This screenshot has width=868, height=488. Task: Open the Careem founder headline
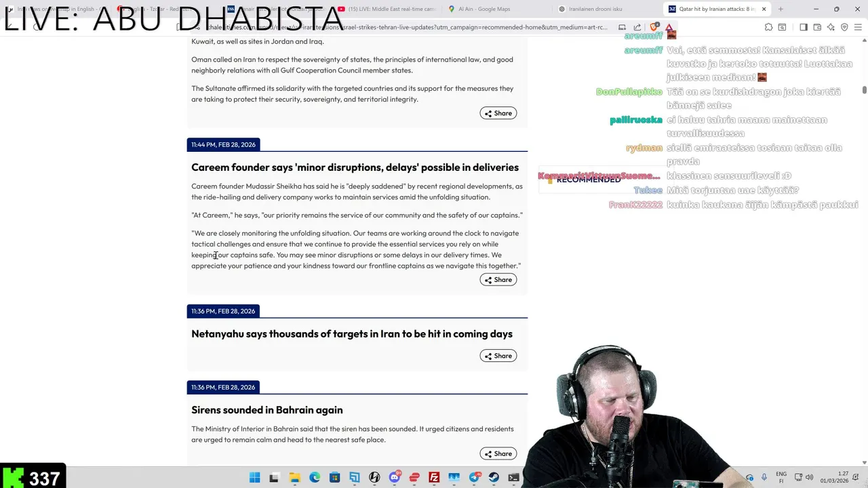[355, 167]
